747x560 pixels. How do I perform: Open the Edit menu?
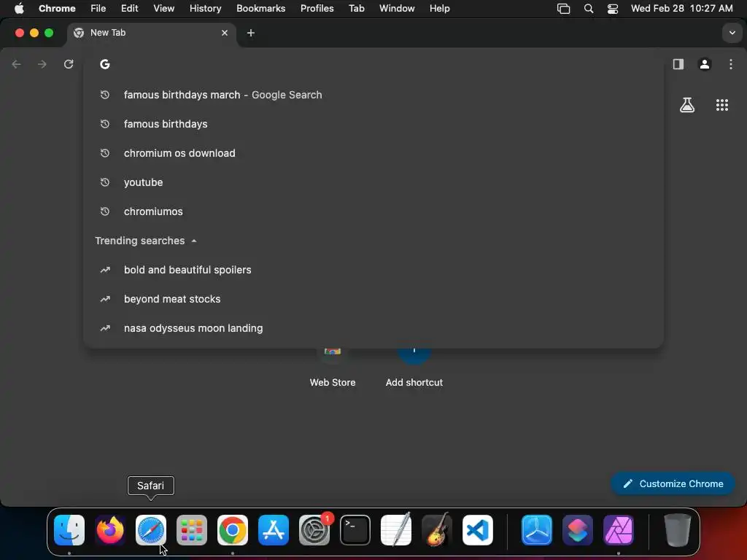130,9
